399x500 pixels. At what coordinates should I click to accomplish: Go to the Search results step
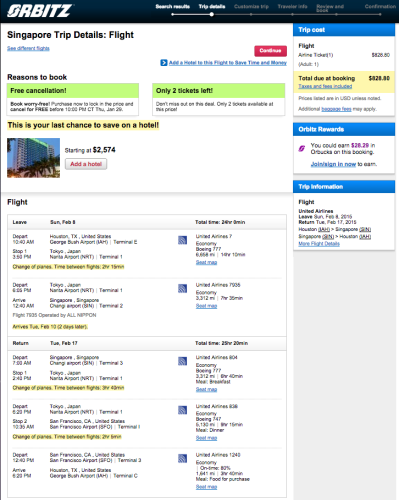[x=173, y=6]
